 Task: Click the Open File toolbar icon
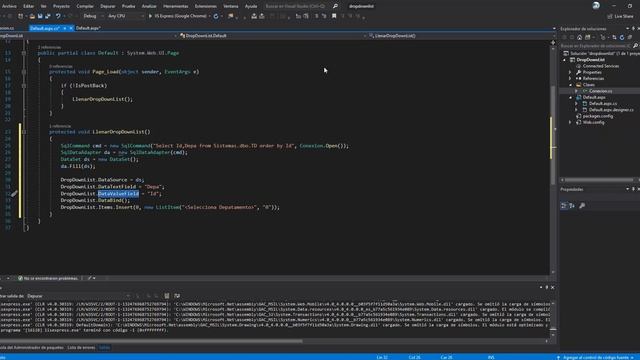32,16
